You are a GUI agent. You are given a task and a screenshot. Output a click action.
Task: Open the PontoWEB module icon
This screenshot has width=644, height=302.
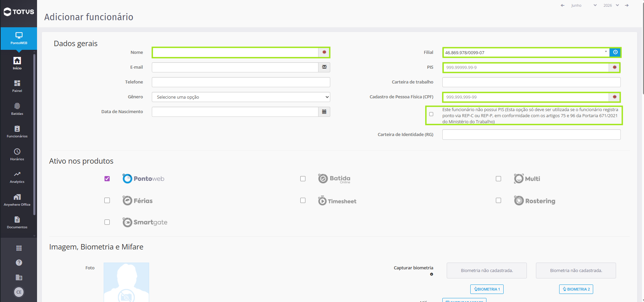click(19, 38)
